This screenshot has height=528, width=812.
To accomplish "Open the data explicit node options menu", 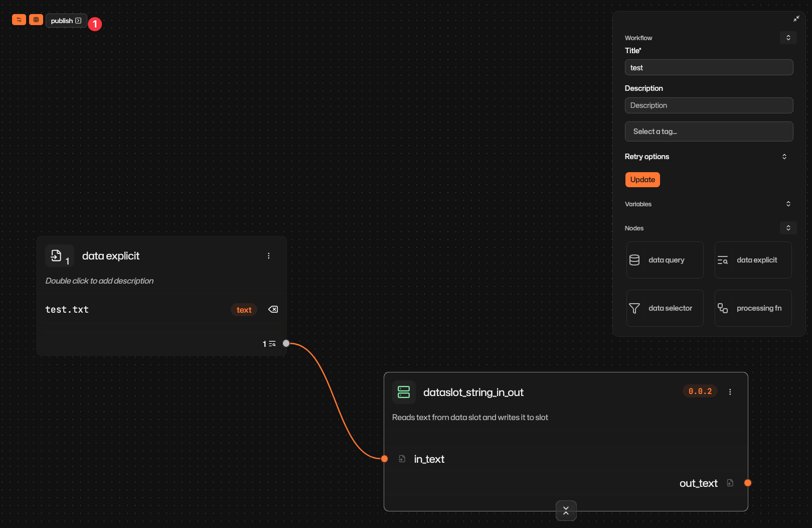I will [269, 255].
